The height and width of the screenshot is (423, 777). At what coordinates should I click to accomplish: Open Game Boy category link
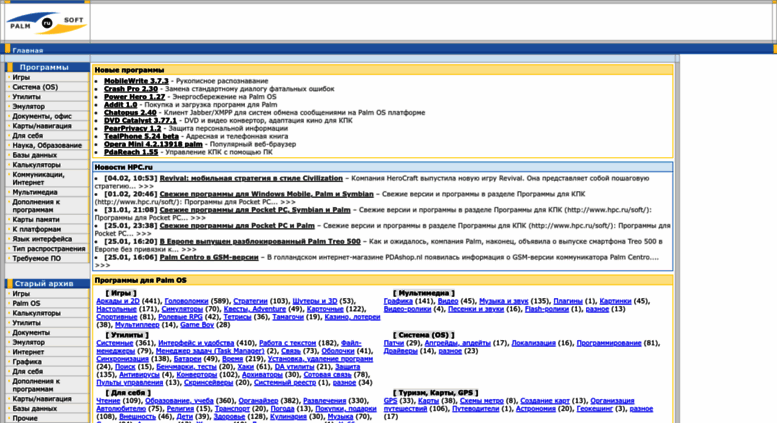pyautogui.click(x=197, y=325)
